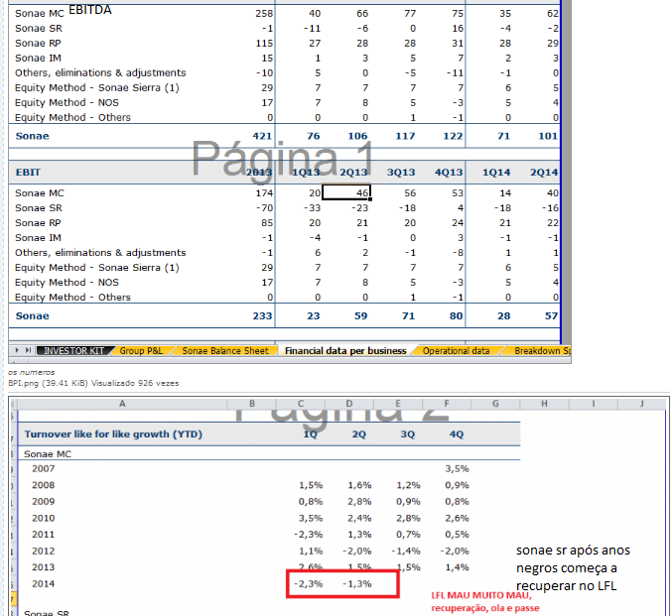Click the 2Q14 column header in EBIT table
The image size is (672, 616).
click(544, 173)
